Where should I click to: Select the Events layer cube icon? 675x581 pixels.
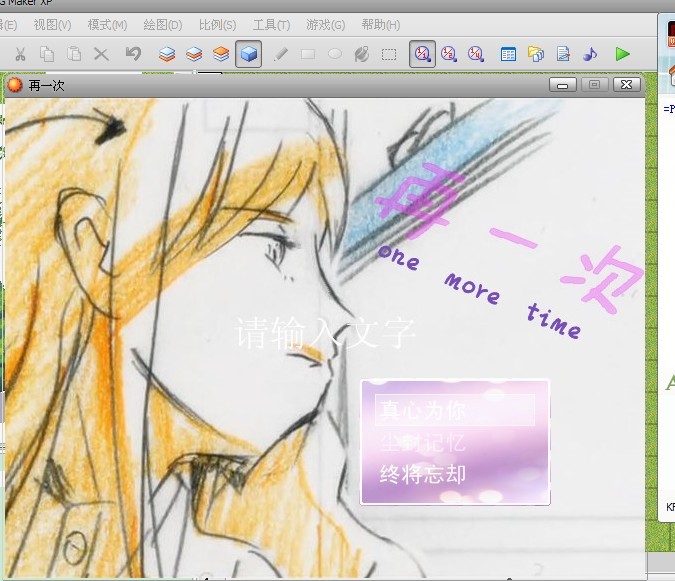248,54
